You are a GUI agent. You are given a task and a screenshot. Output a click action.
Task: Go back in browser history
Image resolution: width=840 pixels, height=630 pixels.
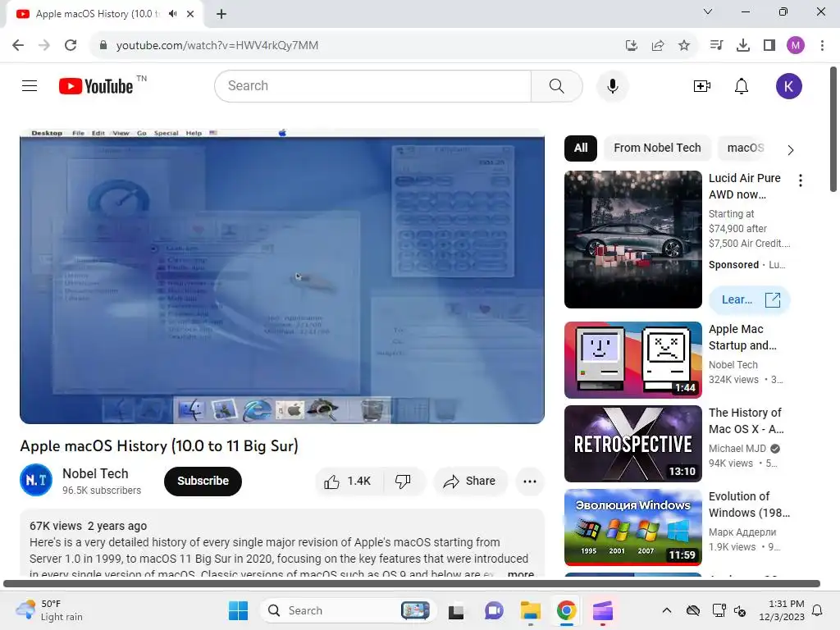point(18,45)
